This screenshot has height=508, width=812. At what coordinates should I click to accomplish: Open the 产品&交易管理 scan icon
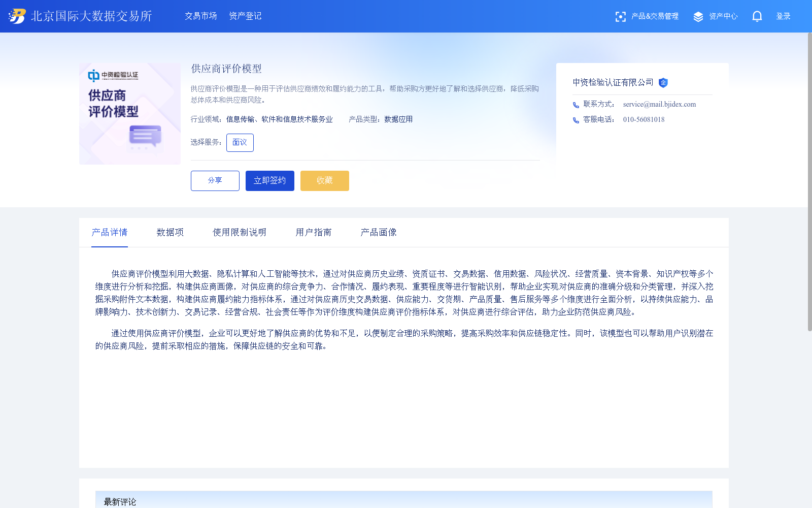[620, 17]
